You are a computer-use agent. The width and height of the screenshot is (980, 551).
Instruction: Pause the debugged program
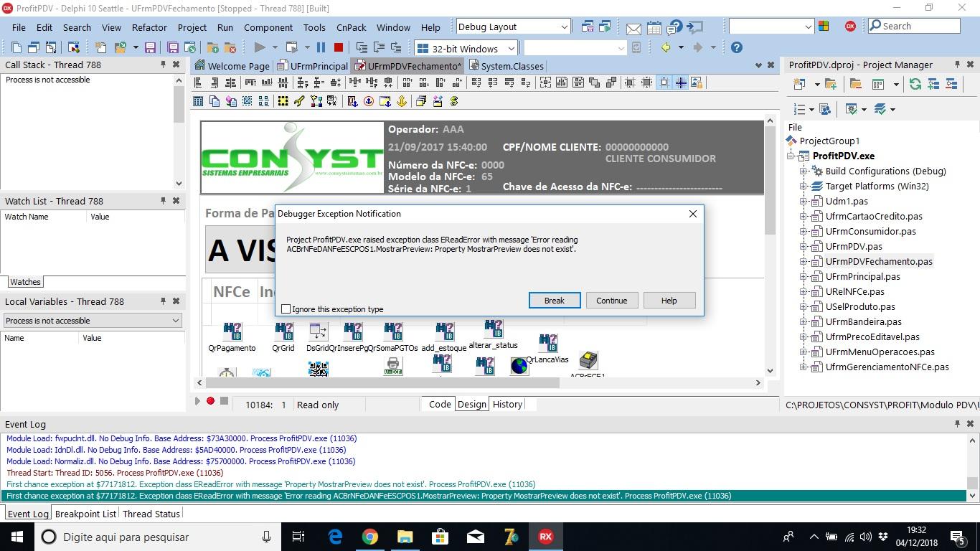coord(321,47)
